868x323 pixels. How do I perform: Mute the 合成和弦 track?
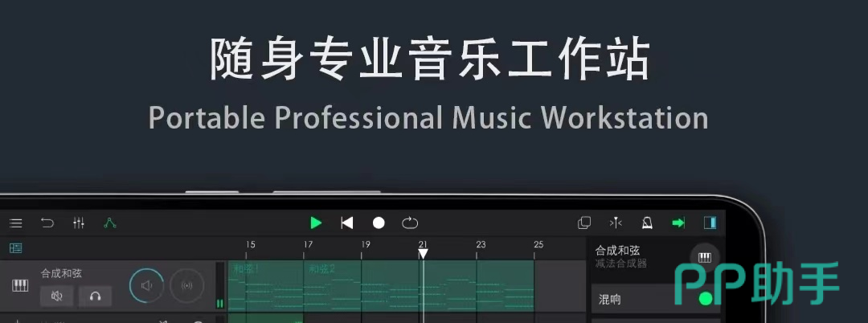(x=56, y=296)
